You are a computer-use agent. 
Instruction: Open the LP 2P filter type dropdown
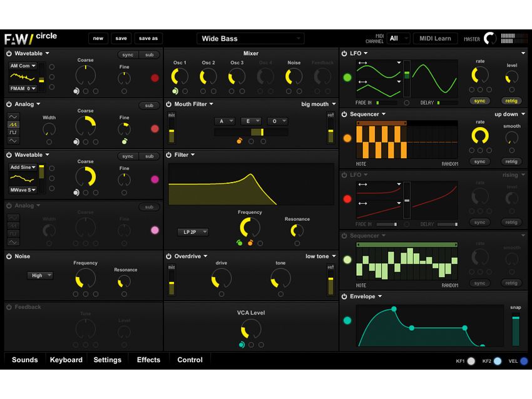coord(193,232)
